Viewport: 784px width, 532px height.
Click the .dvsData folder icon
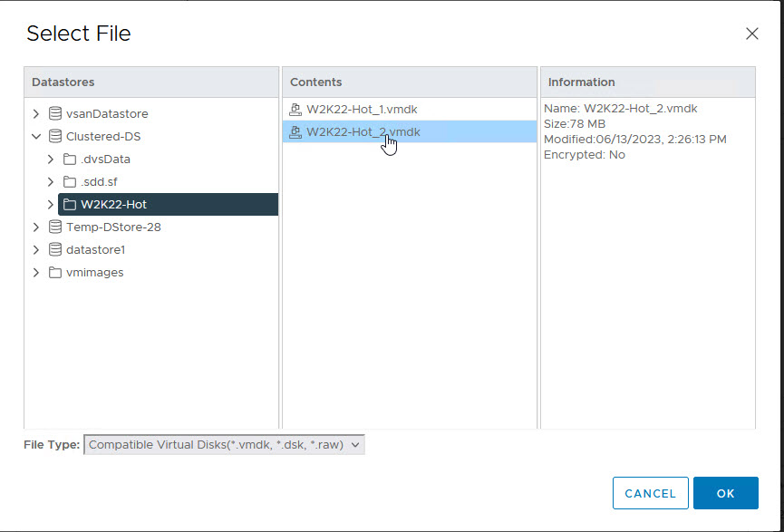[x=70, y=160]
